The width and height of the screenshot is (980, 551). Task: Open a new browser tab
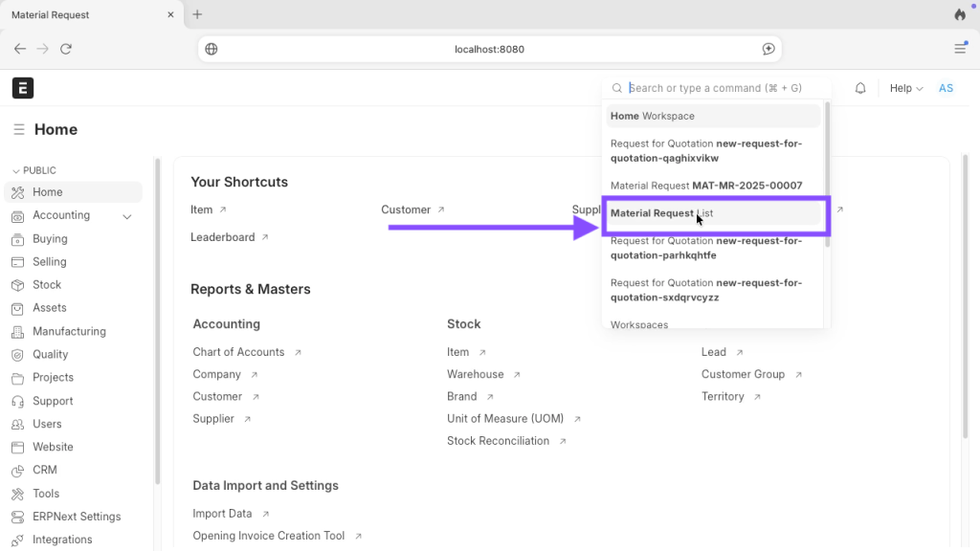tap(197, 14)
